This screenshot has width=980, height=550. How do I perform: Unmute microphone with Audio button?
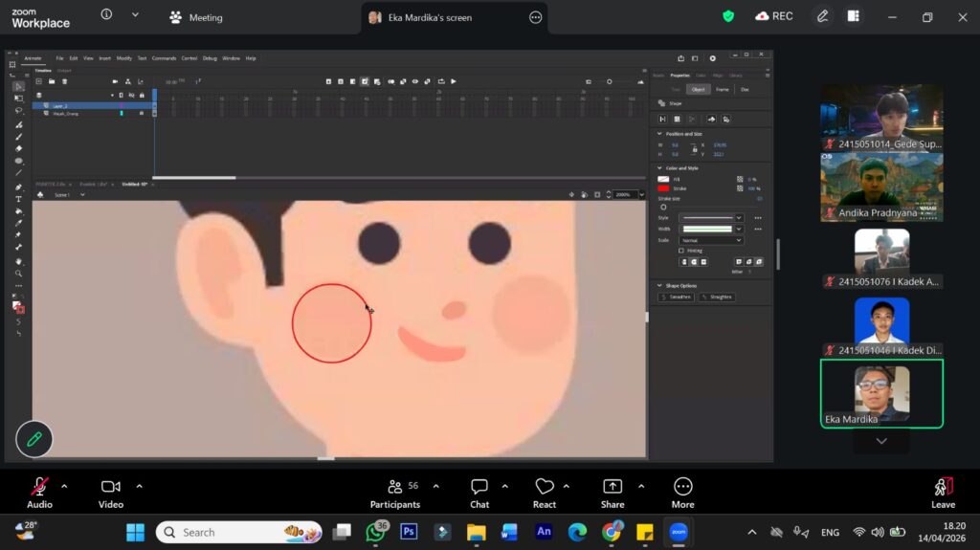click(39, 487)
